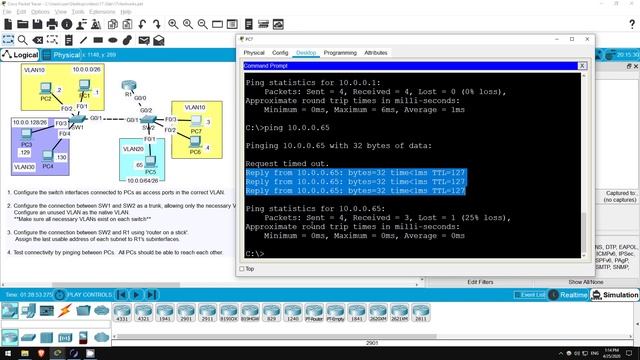Close the Command Prompt with its X button
This screenshot has height=360, width=640.
click(582, 66)
